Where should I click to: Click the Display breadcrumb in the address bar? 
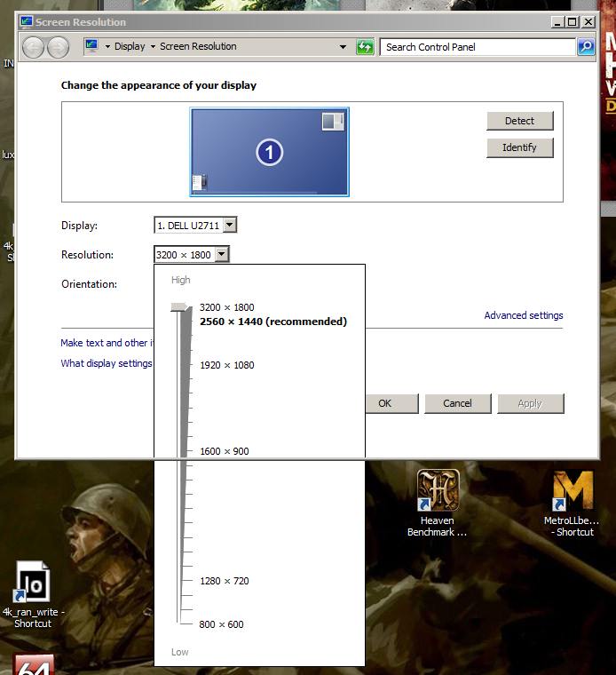(x=130, y=47)
